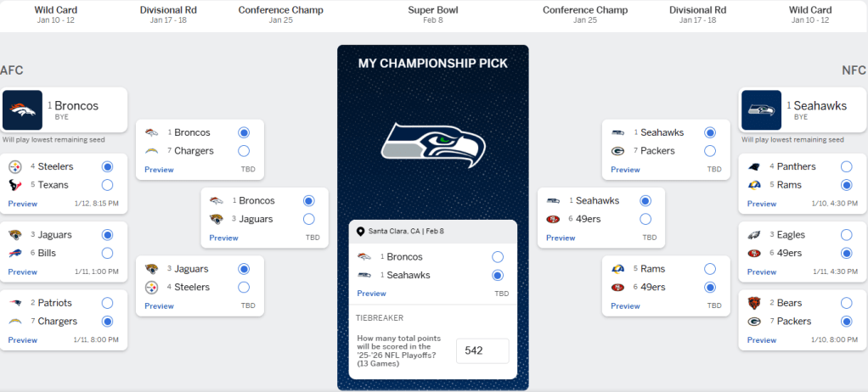The image size is (868, 392).
Task: Click the Bears team logo
Action: pyautogui.click(x=752, y=303)
